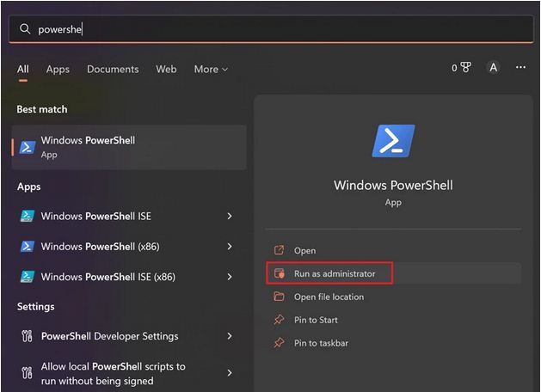Click the Pin to Start pin icon

tap(280, 320)
